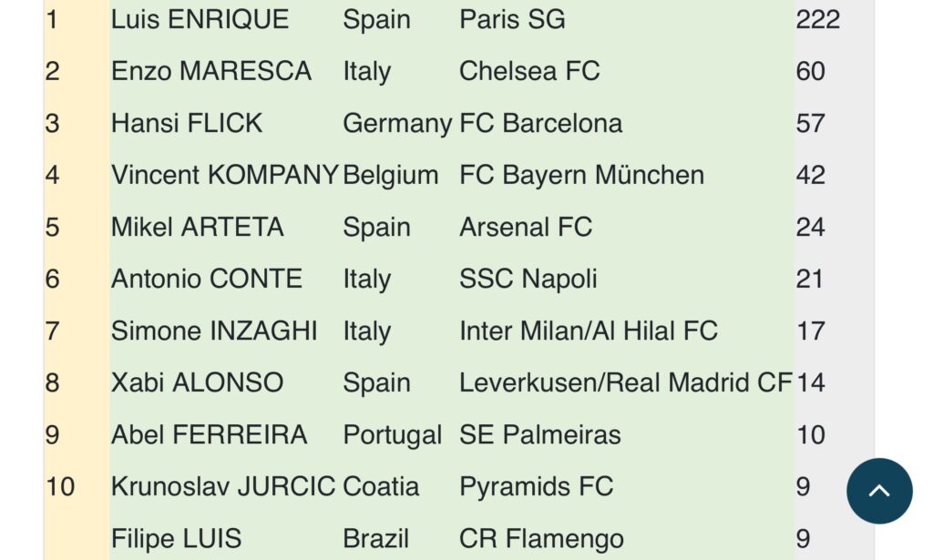Screen dimensions: 933x560
Task: Click Vincent KOMPANY's name
Action: tap(224, 175)
